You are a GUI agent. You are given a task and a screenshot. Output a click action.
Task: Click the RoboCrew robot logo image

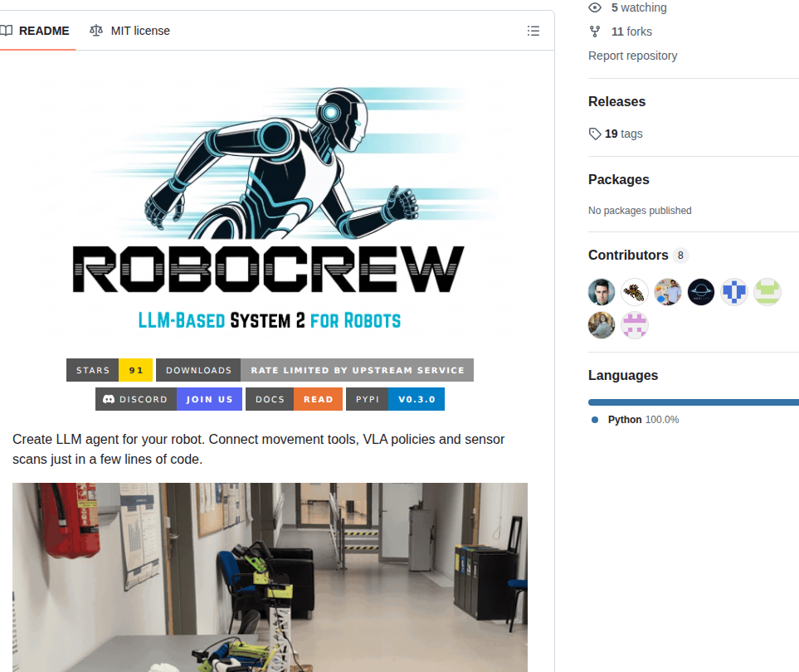pyautogui.click(x=269, y=208)
